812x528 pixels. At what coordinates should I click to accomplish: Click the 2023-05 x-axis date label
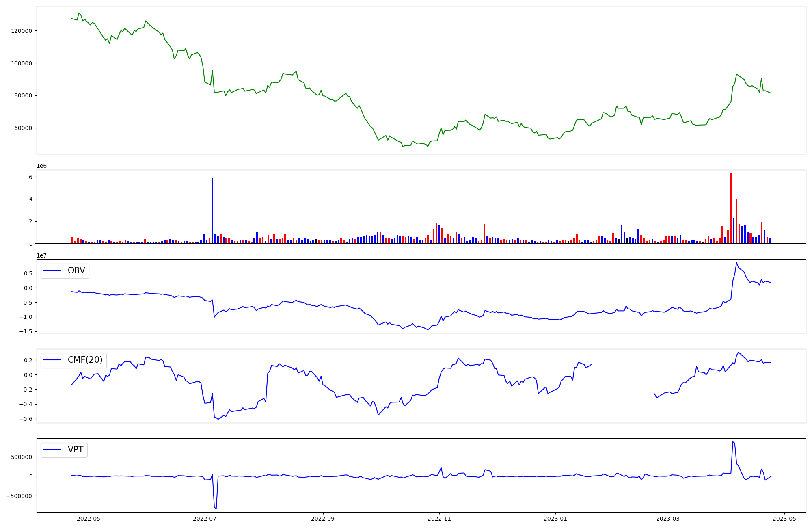pyautogui.click(x=784, y=519)
